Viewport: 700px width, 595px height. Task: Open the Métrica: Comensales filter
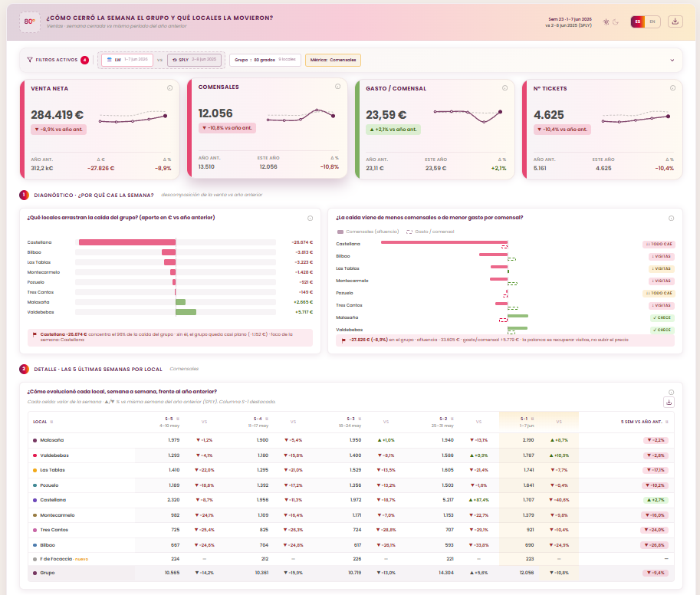pyautogui.click(x=333, y=60)
